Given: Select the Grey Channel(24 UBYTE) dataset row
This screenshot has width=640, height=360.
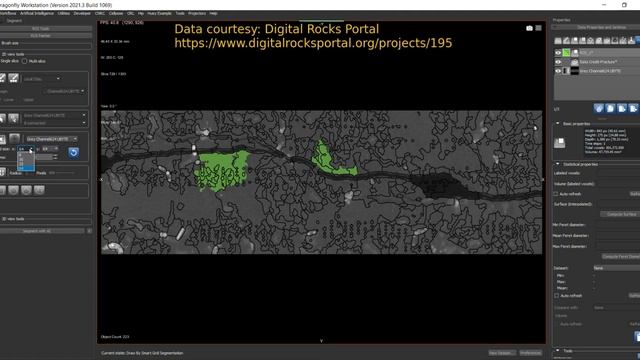Looking at the screenshot, I should (x=598, y=71).
